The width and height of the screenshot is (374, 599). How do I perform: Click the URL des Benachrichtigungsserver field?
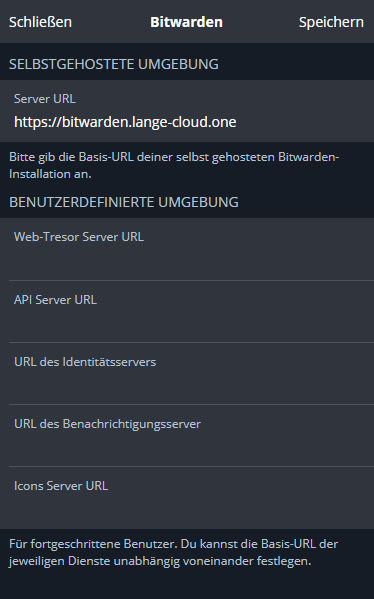pos(187,435)
